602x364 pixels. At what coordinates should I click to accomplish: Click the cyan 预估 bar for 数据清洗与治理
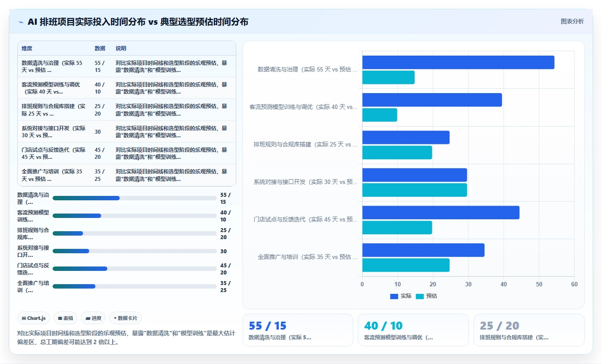388,78
